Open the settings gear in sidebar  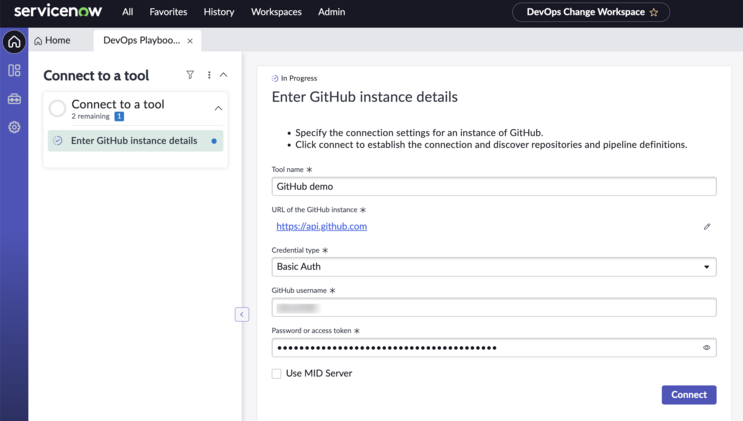coord(14,127)
